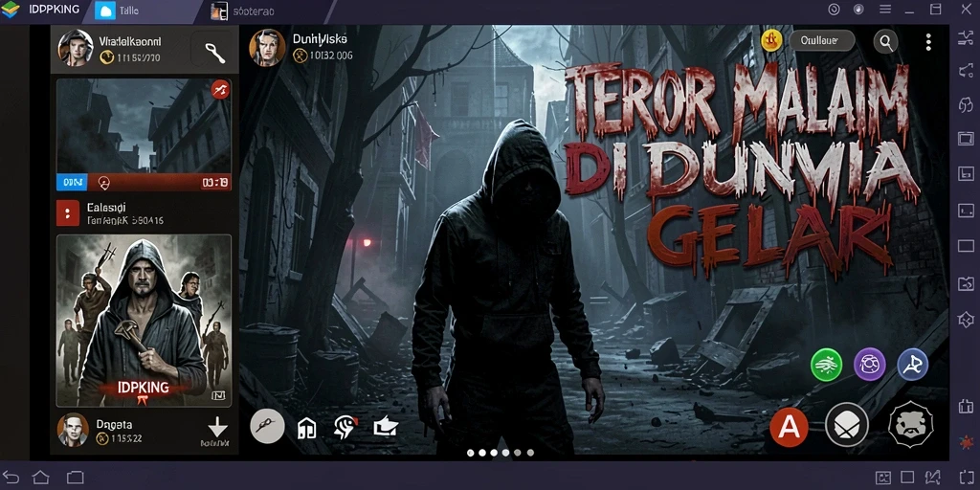Open Dunhlylske profile avatar

268,48
